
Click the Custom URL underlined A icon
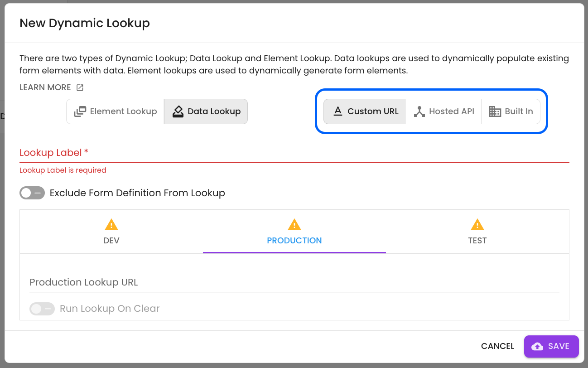337,111
